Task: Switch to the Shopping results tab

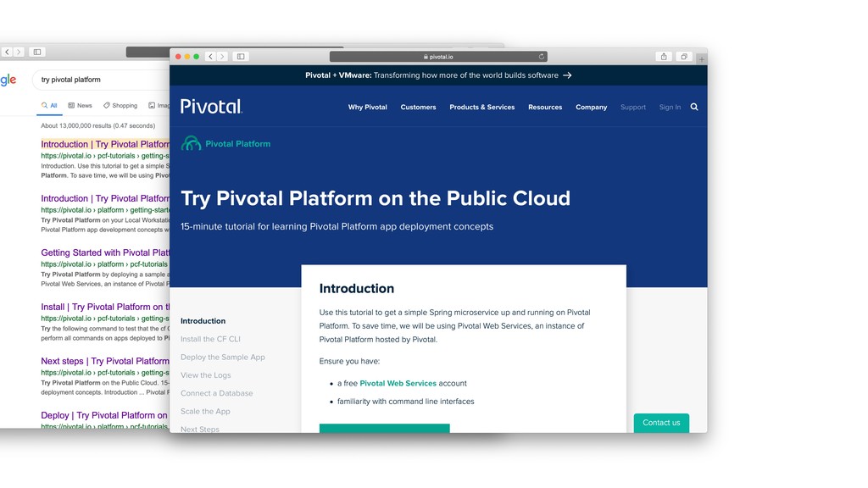Action: [120, 106]
